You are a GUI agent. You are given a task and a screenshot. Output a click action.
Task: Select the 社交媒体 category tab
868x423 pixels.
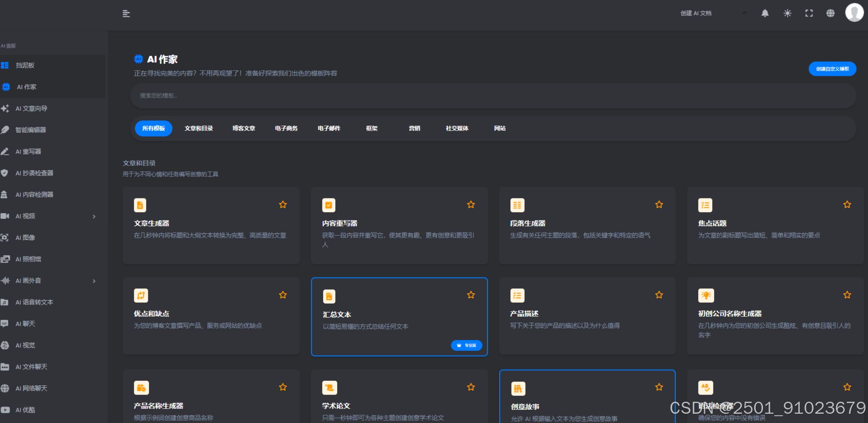(x=456, y=128)
